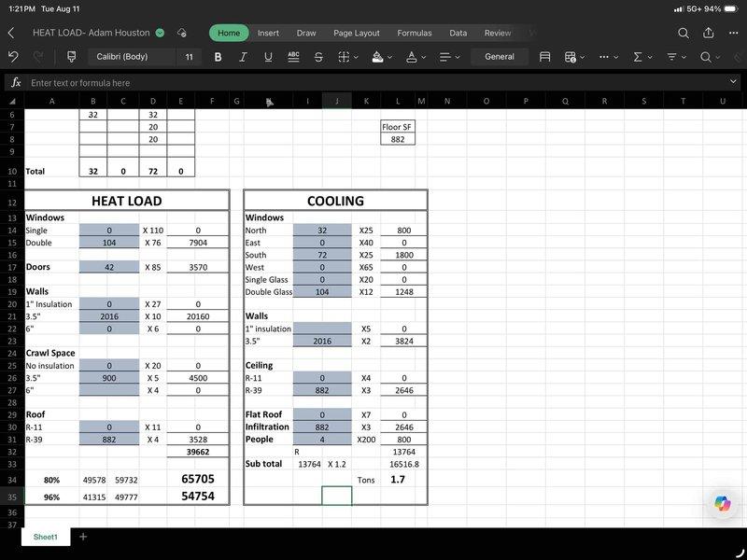Click the Share icon
The image size is (747, 560).
[709, 33]
